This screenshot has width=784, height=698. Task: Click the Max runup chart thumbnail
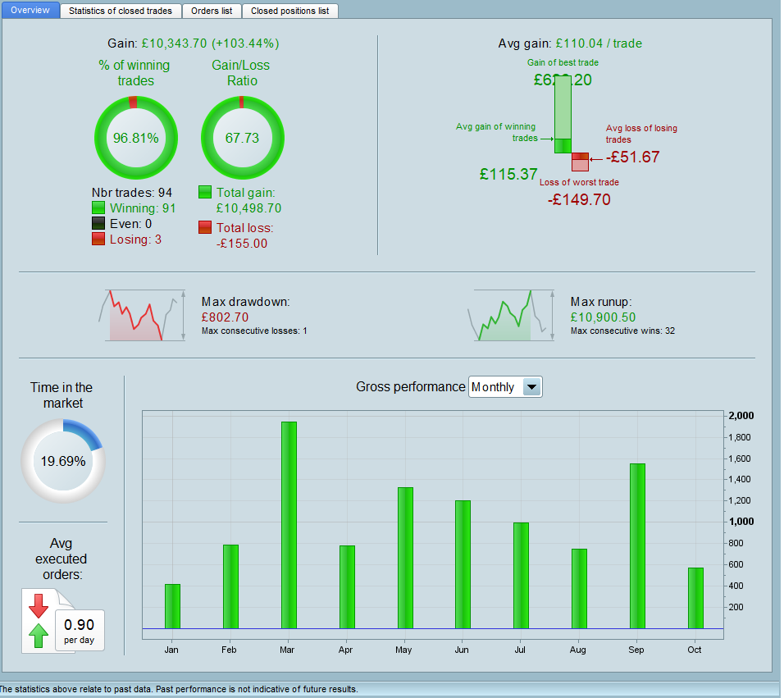coord(512,315)
